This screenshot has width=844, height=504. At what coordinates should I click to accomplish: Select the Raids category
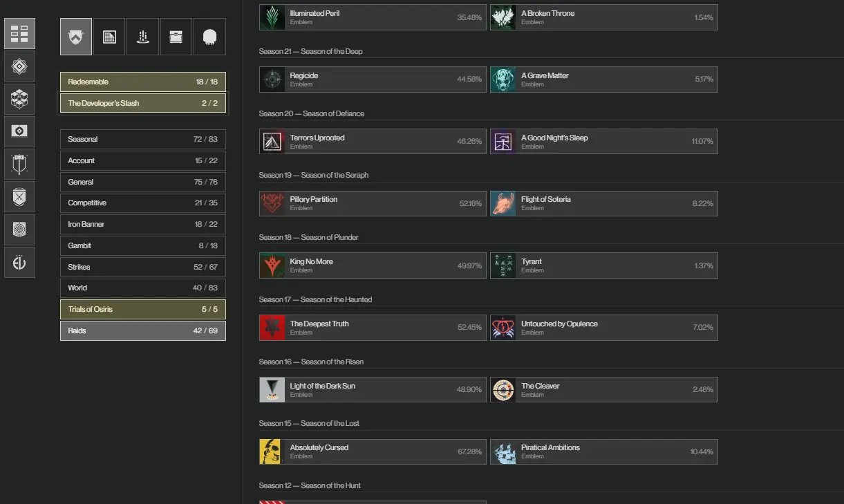click(x=143, y=330)
